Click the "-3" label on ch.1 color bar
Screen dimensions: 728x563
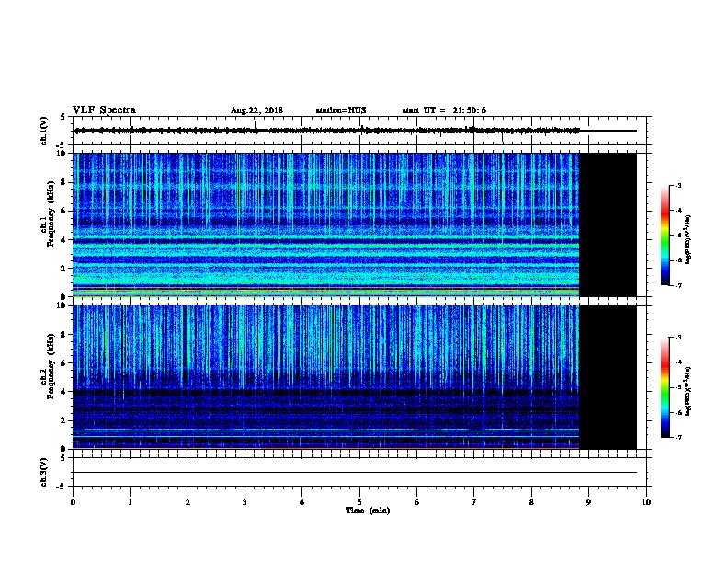[x=678, y=185]
